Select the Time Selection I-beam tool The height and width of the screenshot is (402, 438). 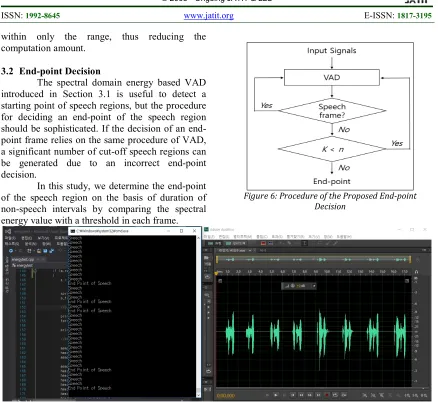tap(305, 244)
